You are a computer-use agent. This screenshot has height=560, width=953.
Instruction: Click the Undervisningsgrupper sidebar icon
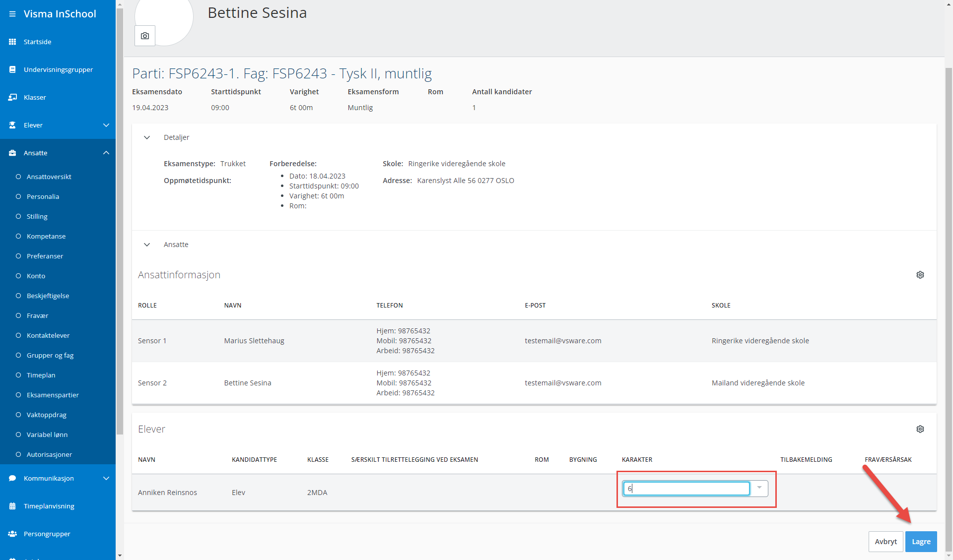(12, 69)
